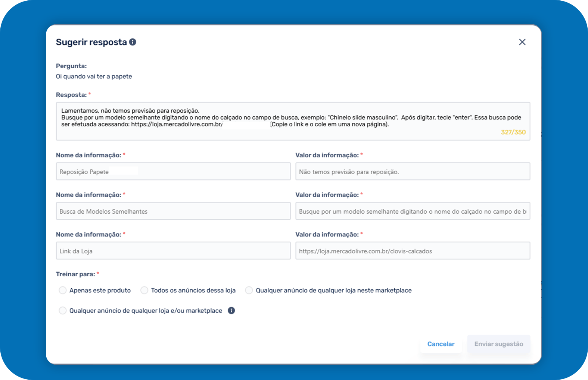Click the Treinar para label
588x380 pixels.
pos(75,274)
